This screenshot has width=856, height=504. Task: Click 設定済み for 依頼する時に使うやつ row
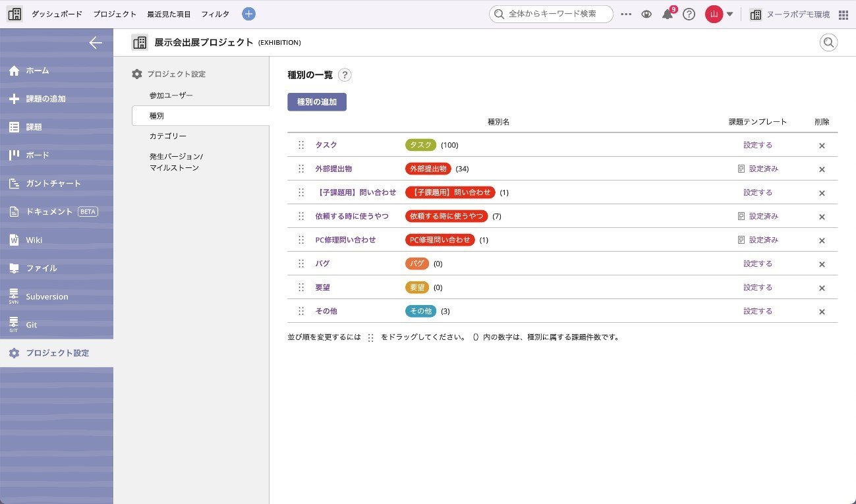pyautogui.click(x=758, y=216)
